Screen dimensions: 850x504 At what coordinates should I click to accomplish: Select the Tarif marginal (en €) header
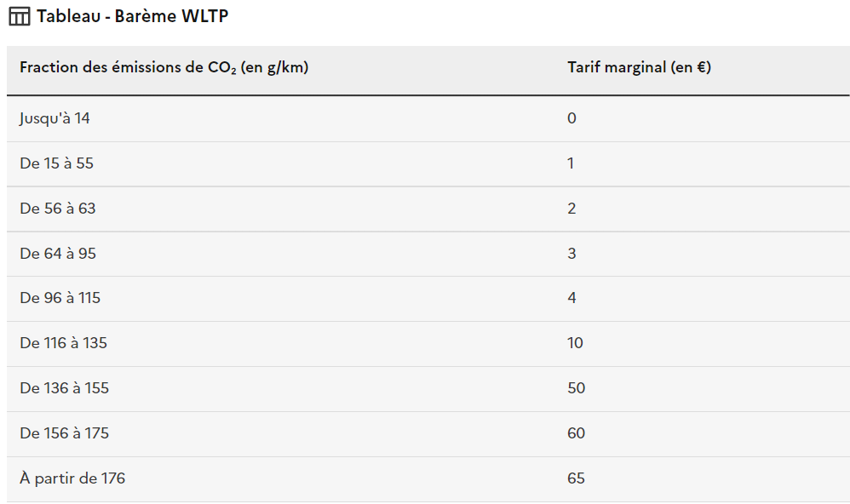tap(639, 67)
